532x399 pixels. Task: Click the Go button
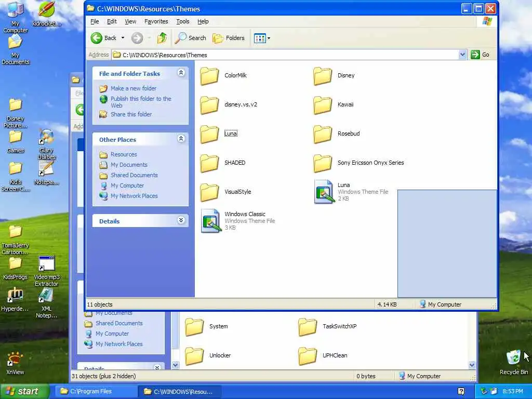coord(480,55)
